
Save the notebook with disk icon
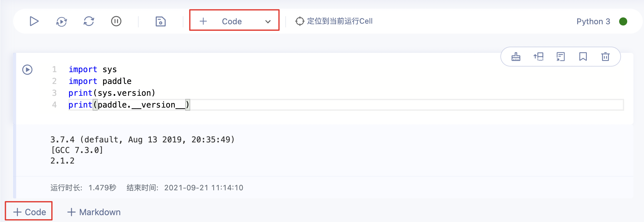coord(160,21)
